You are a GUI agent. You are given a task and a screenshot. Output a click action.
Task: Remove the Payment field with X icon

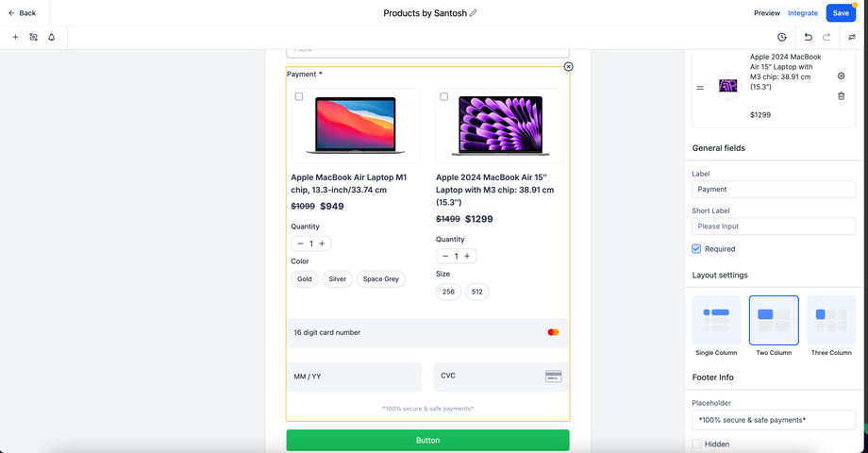pos(568,66)
